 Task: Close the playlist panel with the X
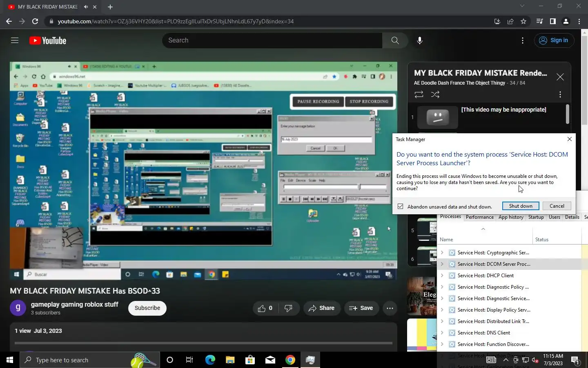pyautogui.click(x=560, y=77)
